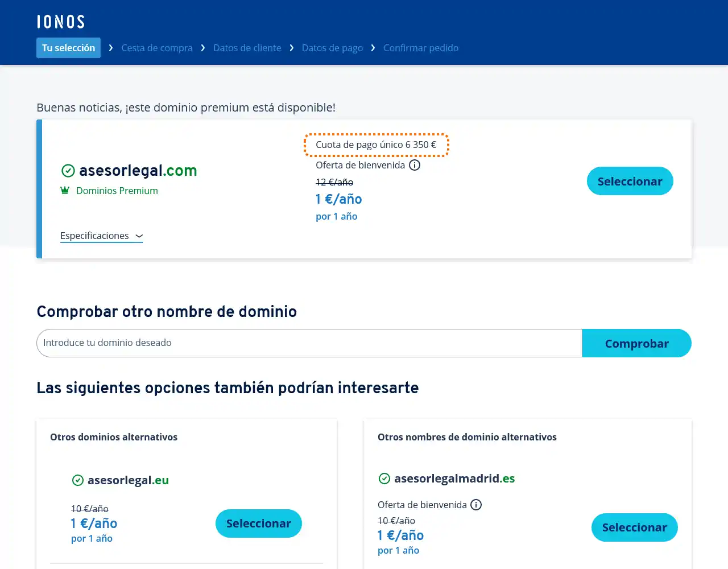
Task: Open info icon for asesorlegalmadrid.es Oferta de bienvenida
Action: (x=477, y=505)
